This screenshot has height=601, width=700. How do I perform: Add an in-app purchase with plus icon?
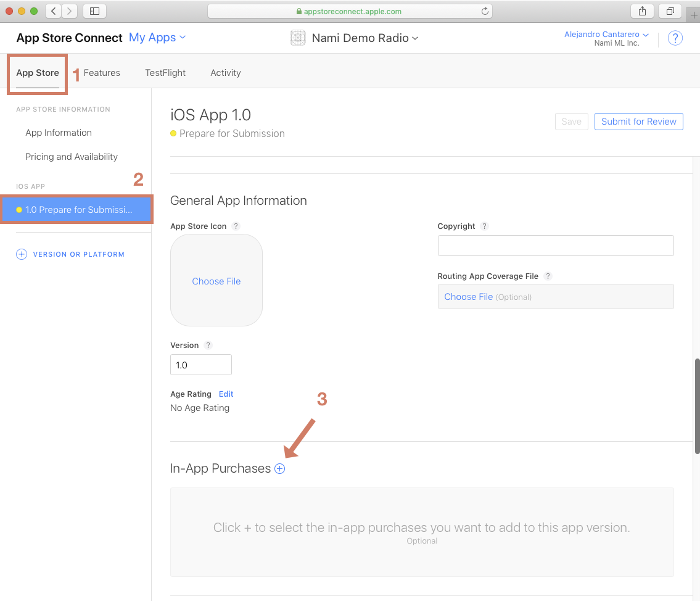pyautogui.click(x=279, y=468)
